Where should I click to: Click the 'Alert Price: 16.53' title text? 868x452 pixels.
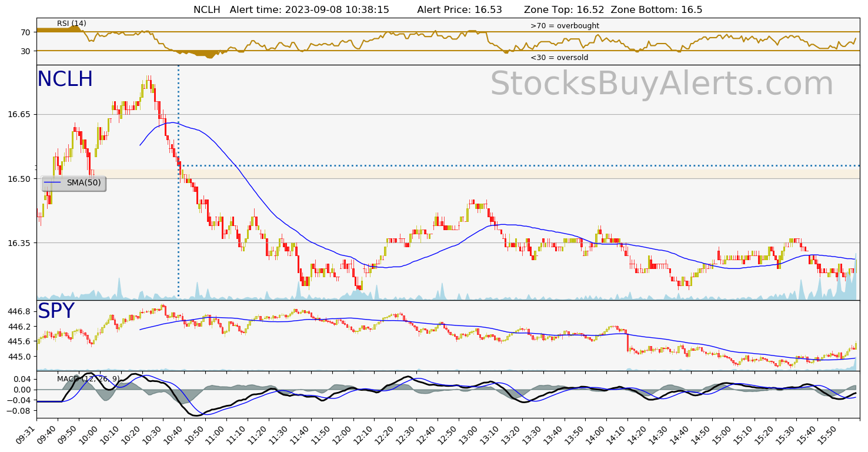460,9
